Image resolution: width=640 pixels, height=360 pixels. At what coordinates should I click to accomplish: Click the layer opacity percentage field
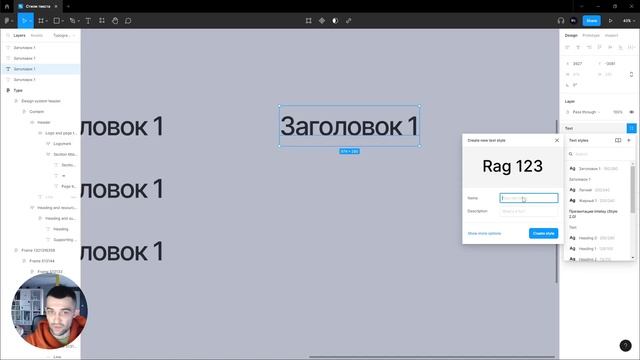pos(617,112)
